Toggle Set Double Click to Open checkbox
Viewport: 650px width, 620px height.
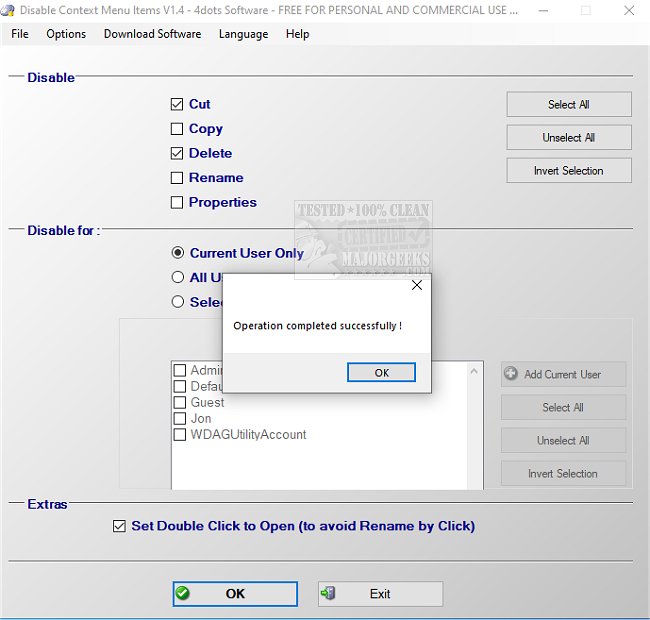coord(119,526)
